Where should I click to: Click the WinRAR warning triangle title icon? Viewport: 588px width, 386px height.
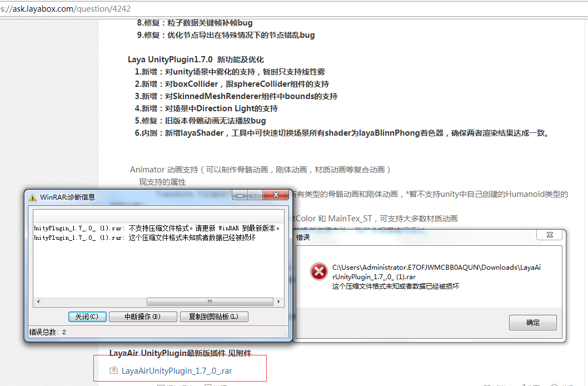point(32,197)
